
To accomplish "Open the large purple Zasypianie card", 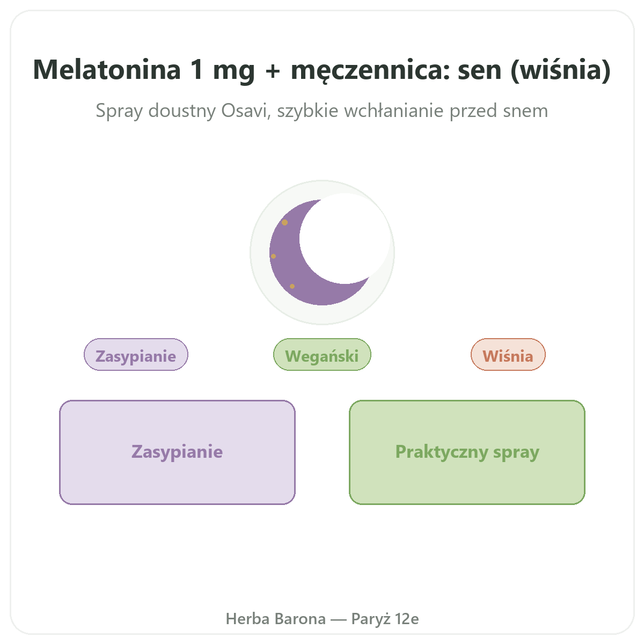I will pos(177,452).
